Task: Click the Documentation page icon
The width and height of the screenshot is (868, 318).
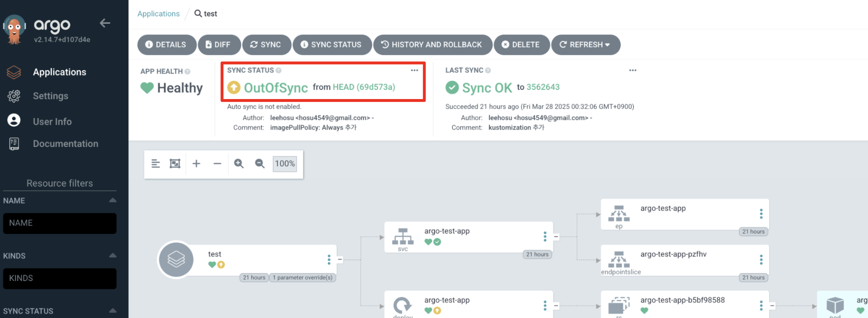Action: point(14,144)
